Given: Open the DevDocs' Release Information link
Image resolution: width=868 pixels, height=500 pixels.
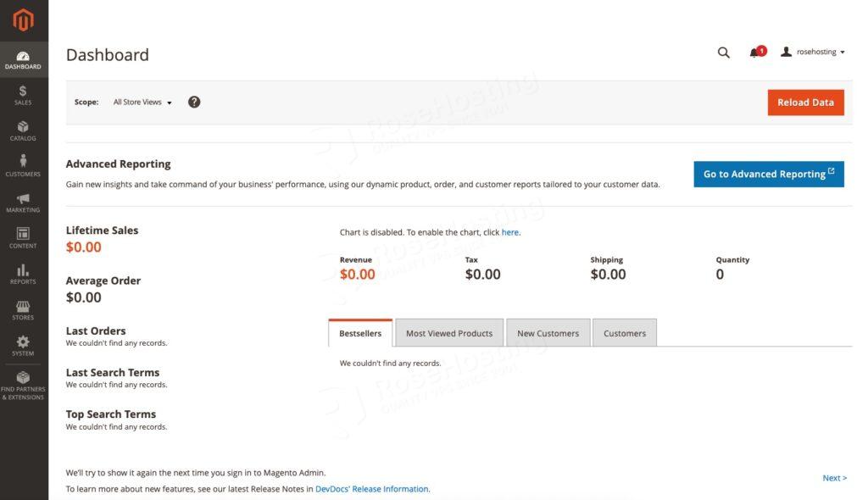Looking at the screenshot, I should [x=371, y=488].
